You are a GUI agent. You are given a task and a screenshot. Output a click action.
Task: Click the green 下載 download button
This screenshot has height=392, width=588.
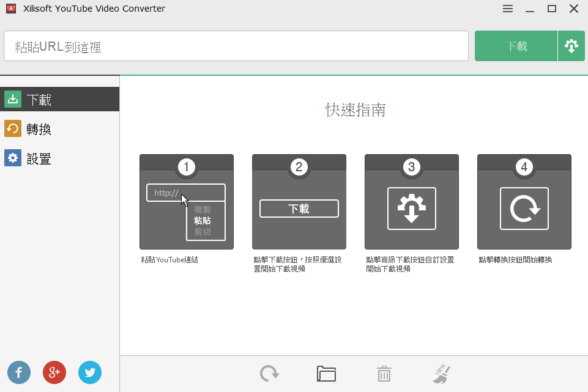(516, 46)
